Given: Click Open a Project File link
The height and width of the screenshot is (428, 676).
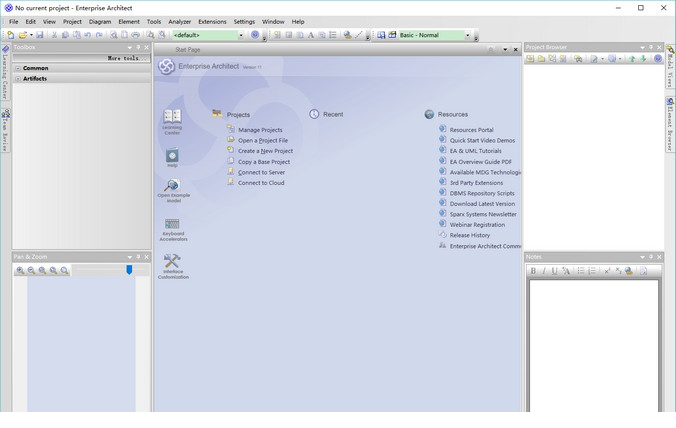Looking at the screenshot, I should point(263,141).
